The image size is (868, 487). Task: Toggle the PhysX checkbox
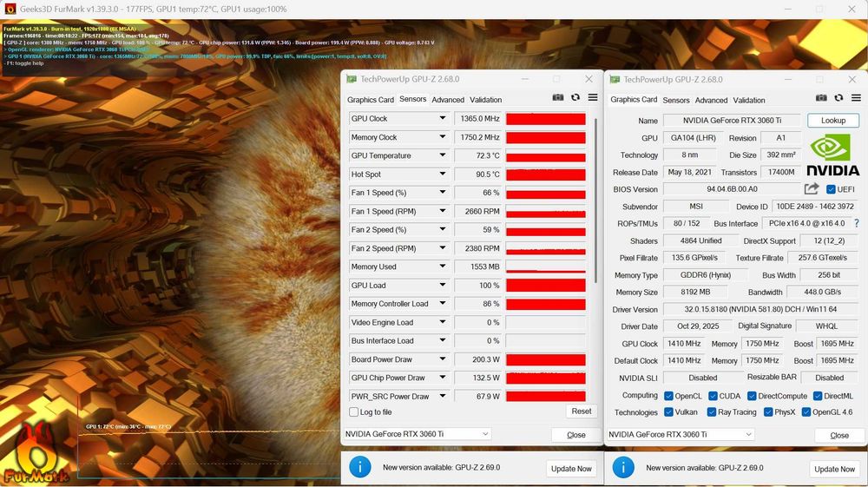(768, 412)
